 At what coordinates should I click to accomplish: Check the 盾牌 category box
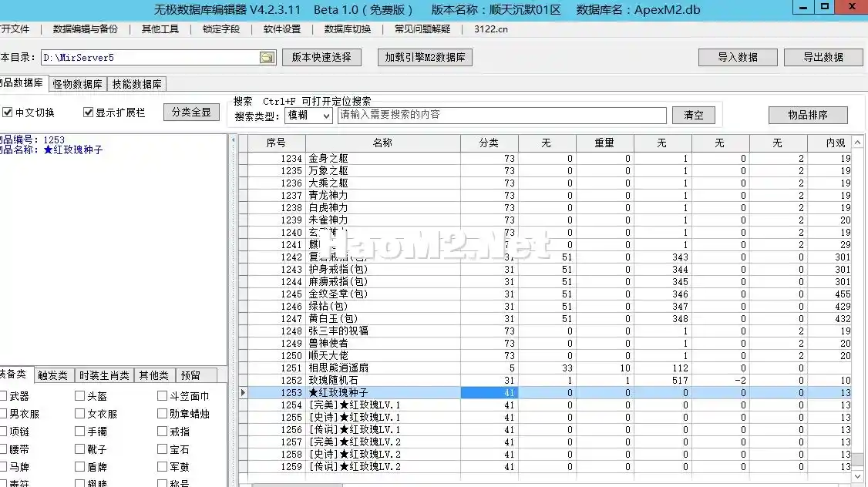click(x=79, y=466)
